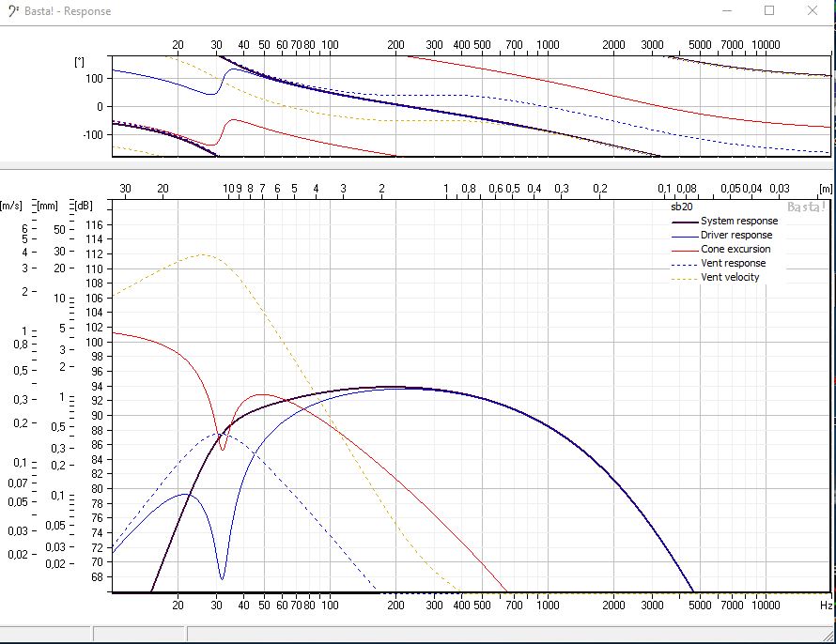Minimize the Basta! Response window

coord(728,10)
